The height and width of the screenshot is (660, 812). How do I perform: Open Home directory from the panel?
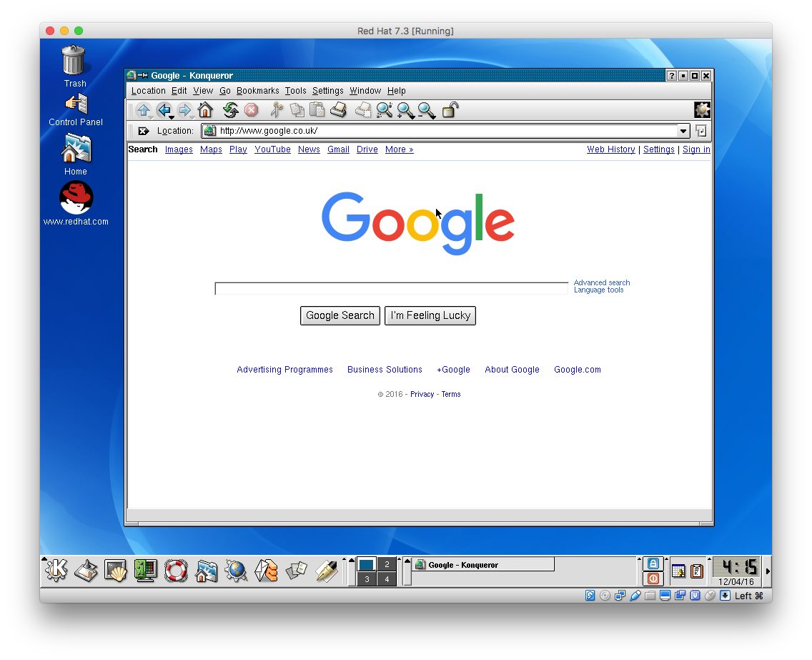coord(206,571)
